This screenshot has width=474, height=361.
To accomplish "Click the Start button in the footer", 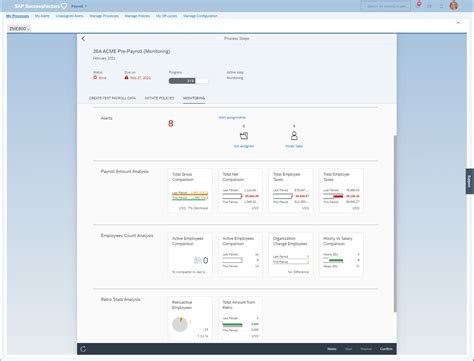I will coord(348,349).
